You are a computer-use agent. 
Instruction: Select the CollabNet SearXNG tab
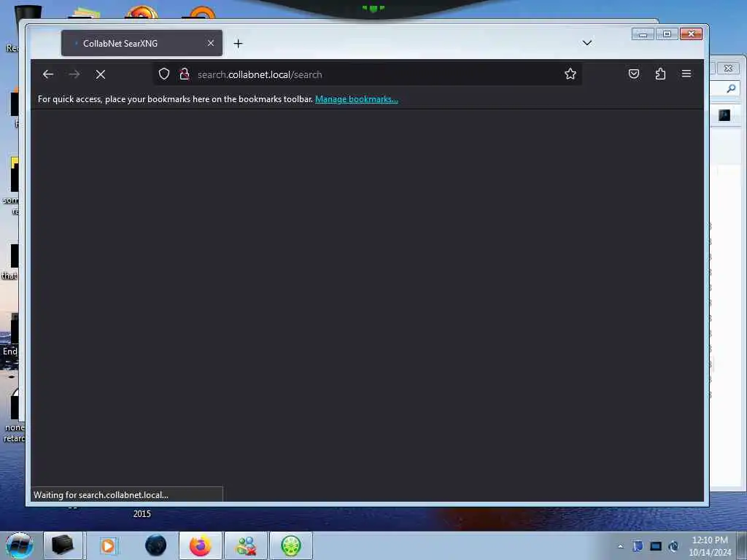pyautogui.click(x=142, y=43)
